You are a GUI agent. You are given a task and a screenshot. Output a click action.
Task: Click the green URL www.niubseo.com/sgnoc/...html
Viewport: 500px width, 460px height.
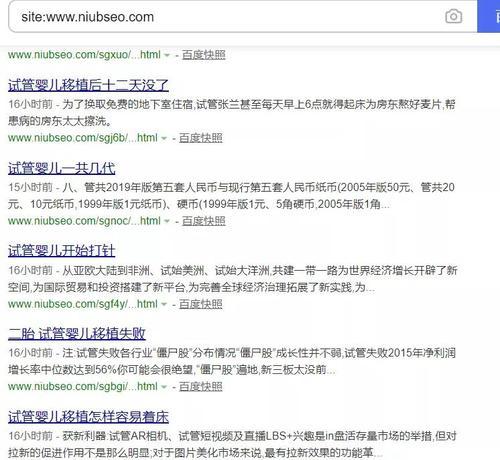84,221
